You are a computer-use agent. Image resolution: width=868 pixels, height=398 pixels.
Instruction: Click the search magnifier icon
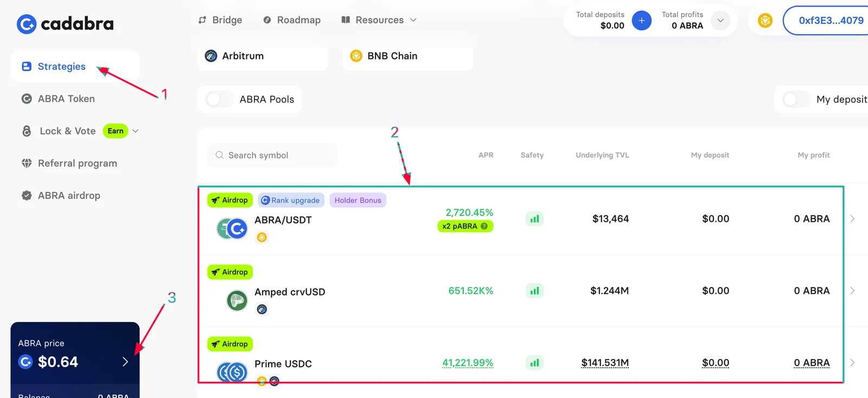pyautogui.click(x=220, y=155)
